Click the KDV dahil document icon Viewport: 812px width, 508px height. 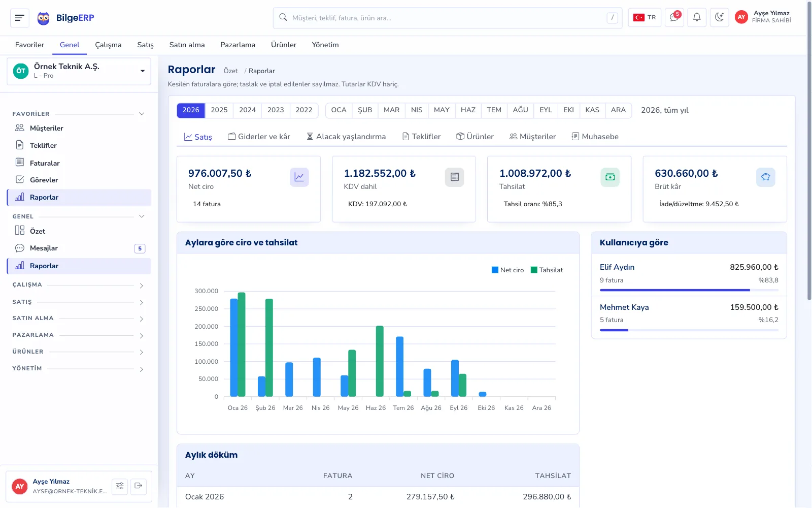[x=455, y=177]
